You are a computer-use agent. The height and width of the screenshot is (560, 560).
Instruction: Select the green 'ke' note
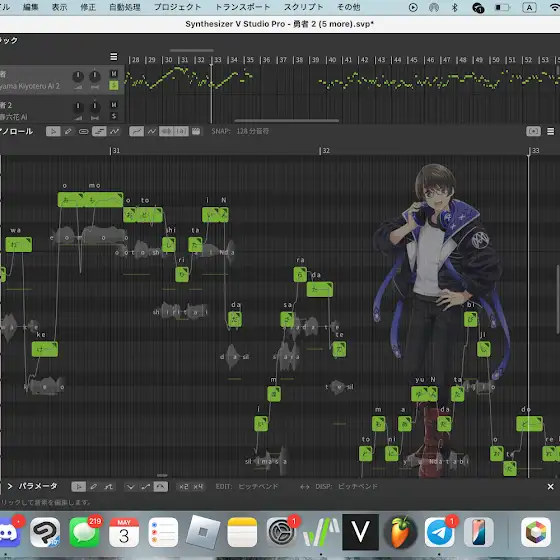(x=45, y=349)
